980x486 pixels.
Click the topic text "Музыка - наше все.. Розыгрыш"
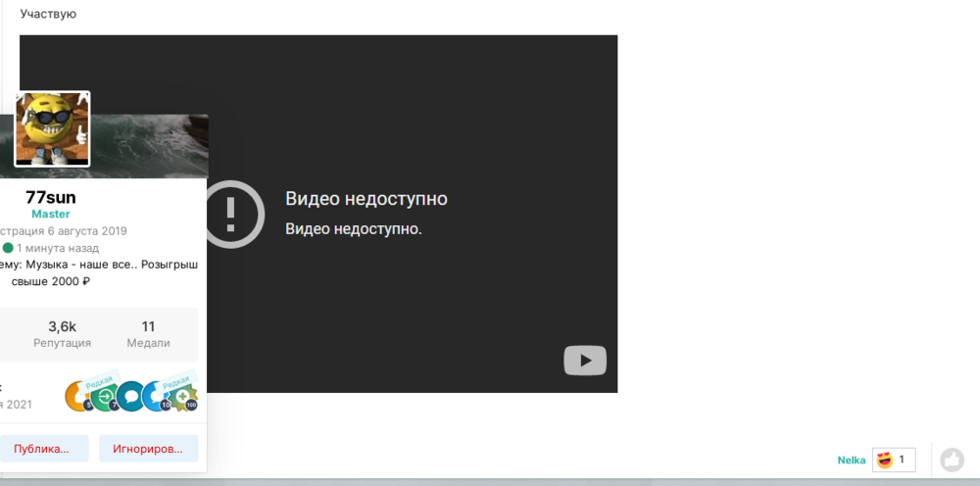coord(112,265)
